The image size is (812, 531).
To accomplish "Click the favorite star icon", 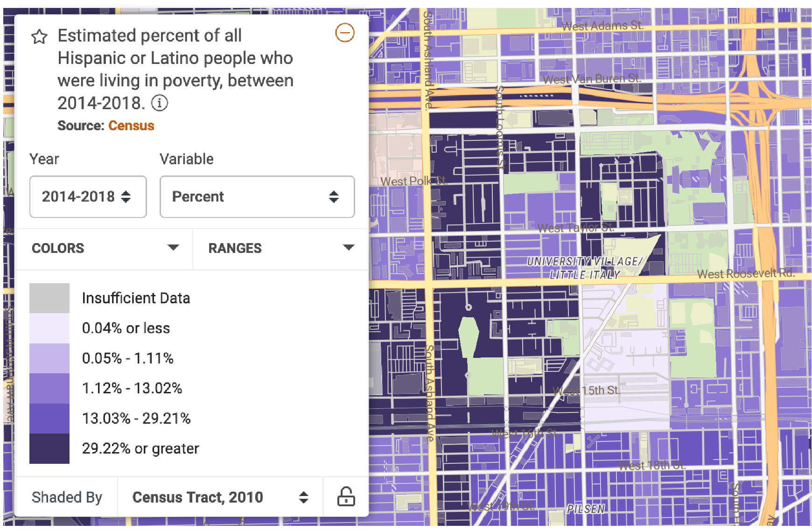I will (x=39, y=36).
